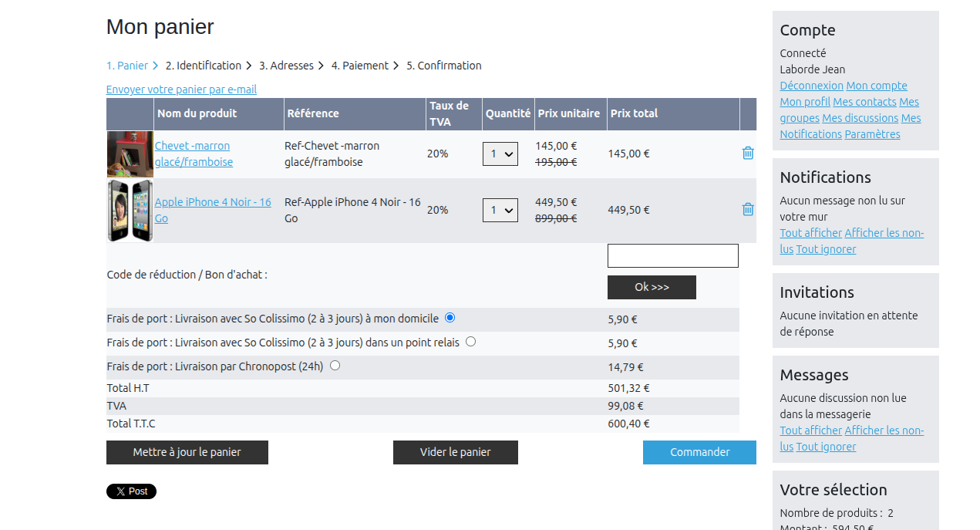
Task: Apply discount code with Ok button
Action: click(x=652, y=287)
